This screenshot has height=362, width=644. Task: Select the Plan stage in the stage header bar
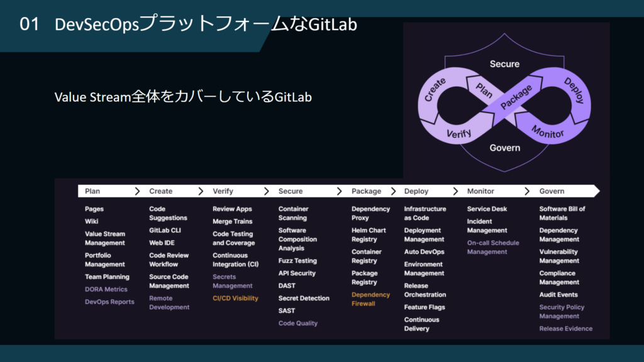pyautogui.click(x=92, y=191)
